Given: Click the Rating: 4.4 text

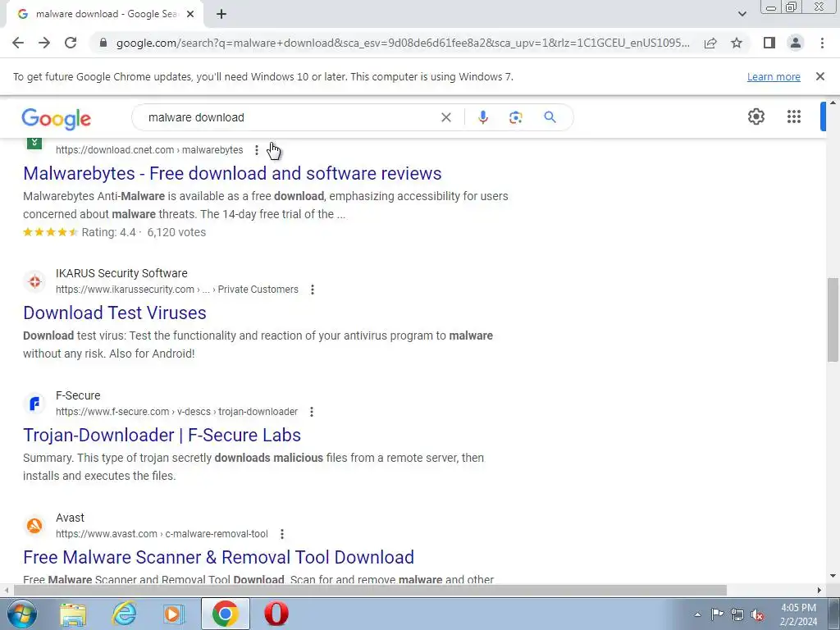Looking at the screenshot, I should coord(109,232).
